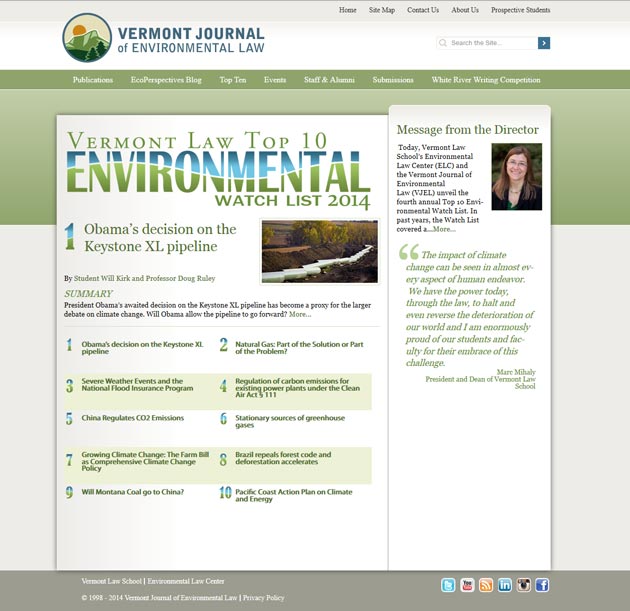Open White River Writing Competition page
This screenshot has width=630, height=611.
[x=486, y=80]
